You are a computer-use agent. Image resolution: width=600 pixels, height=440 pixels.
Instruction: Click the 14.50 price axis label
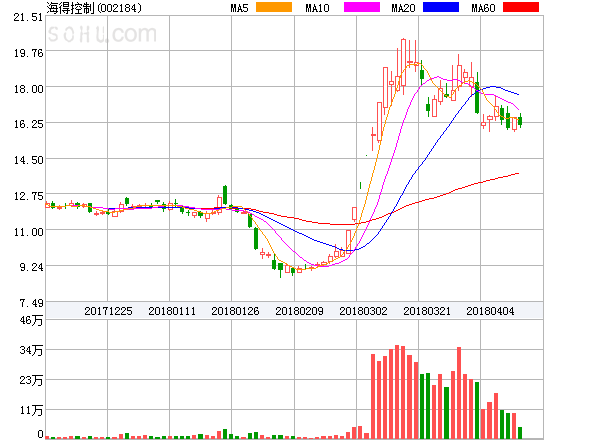29,160
